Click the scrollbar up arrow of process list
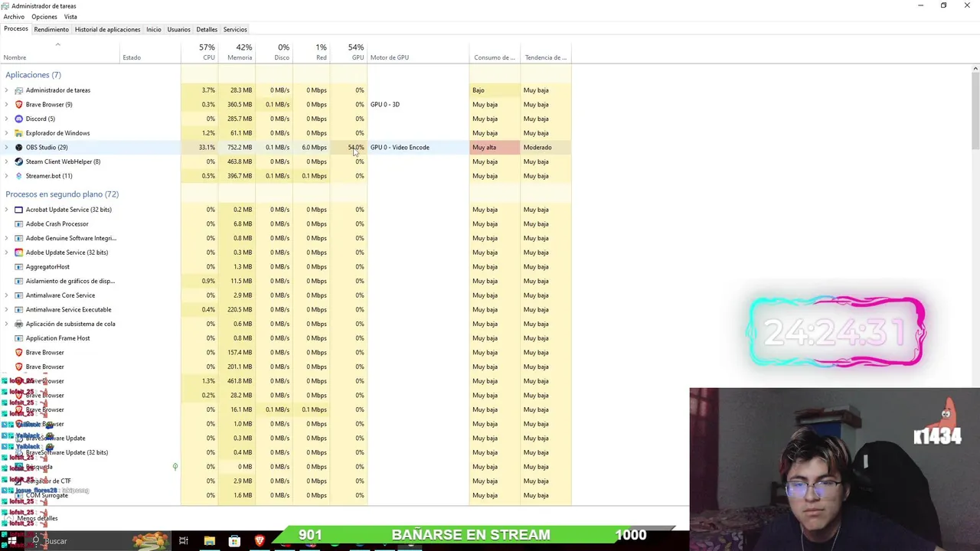980x551 pixels. (x=975, y=69)
